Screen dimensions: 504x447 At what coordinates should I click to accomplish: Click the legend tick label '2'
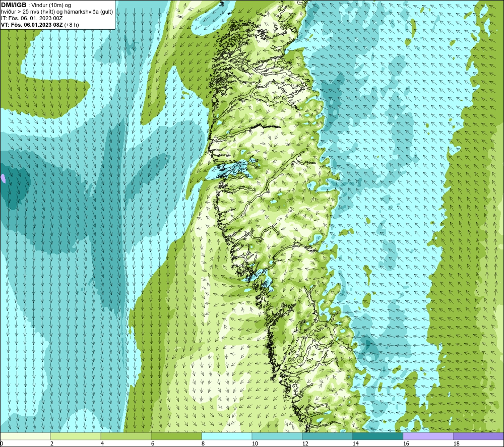[x=52, y=443]
